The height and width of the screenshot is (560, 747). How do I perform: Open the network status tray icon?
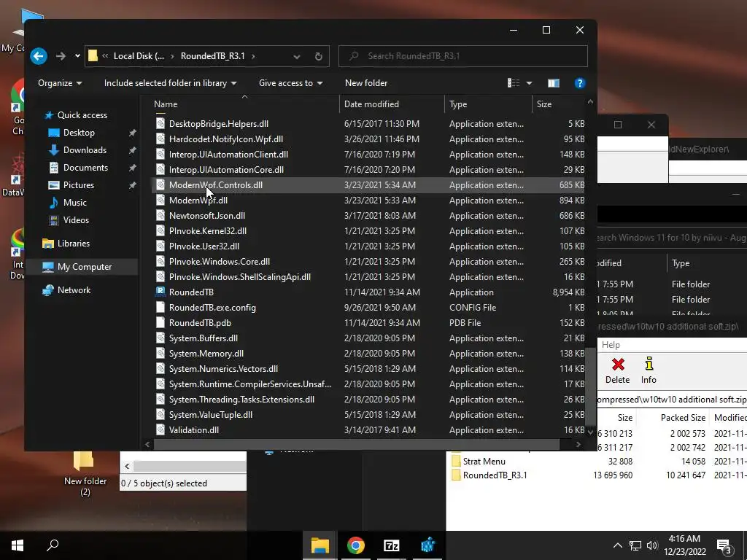point(635,545)
